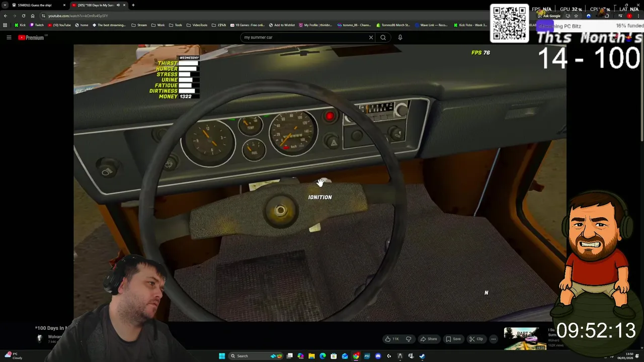Open the YouTube guide hamburger menu

pos(9,37)
